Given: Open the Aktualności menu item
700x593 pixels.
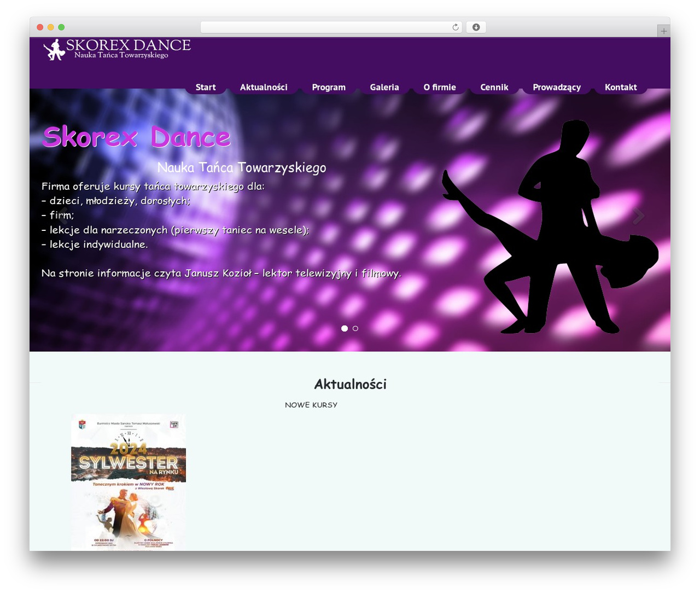Looking at the screenshot, I should [264, 87].
